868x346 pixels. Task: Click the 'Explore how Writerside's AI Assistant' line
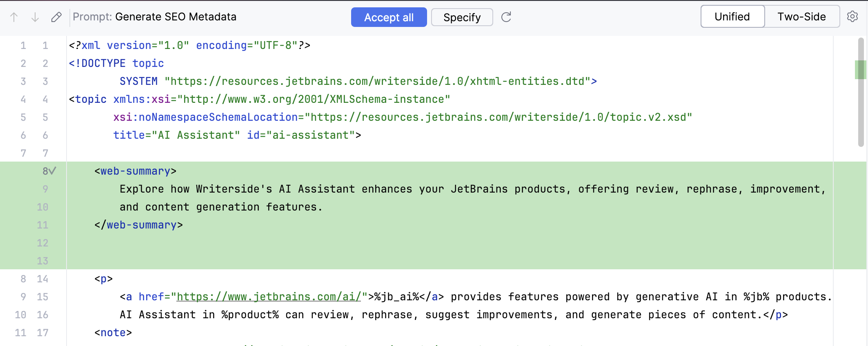pos(473,189)
